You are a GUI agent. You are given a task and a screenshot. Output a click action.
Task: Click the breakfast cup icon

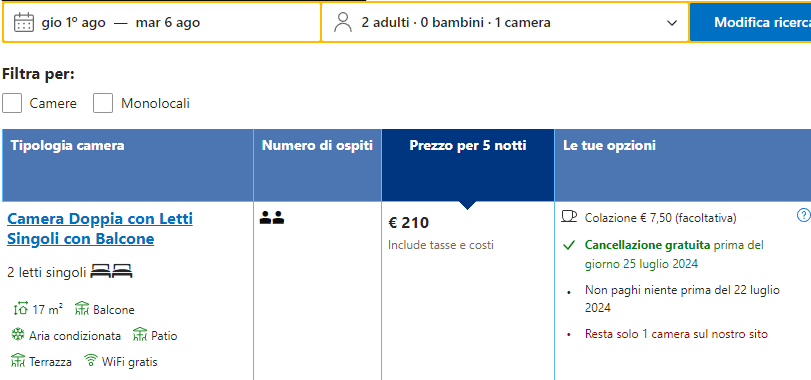tap(569, 216)
